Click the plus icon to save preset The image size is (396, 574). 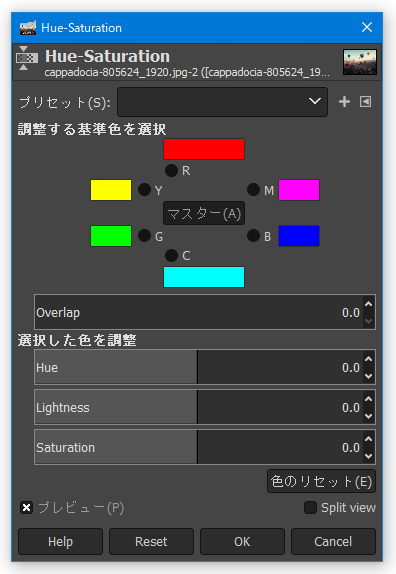[344, 102]
